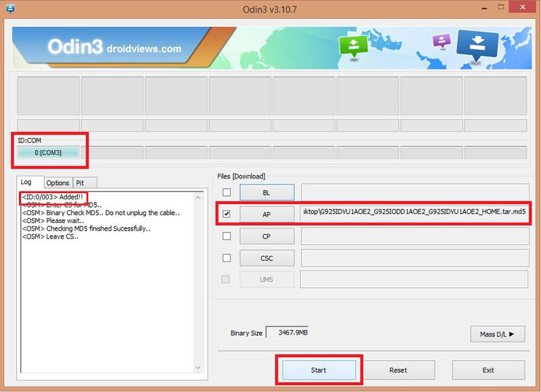Click the BL file path field

click(415, 193)
